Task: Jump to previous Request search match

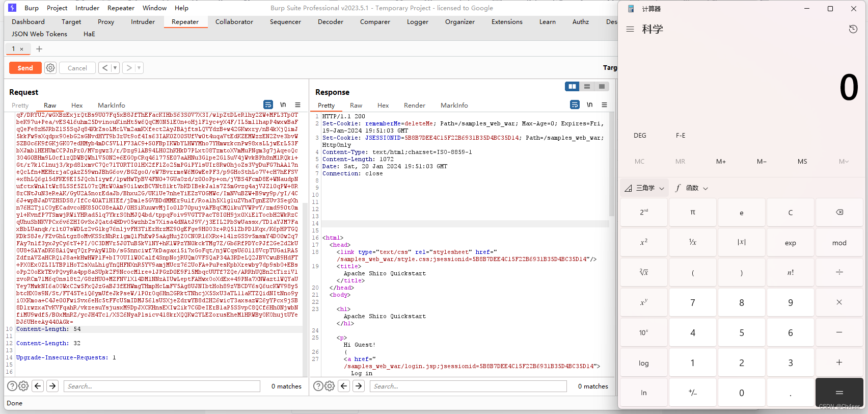Action: point(38,386)
